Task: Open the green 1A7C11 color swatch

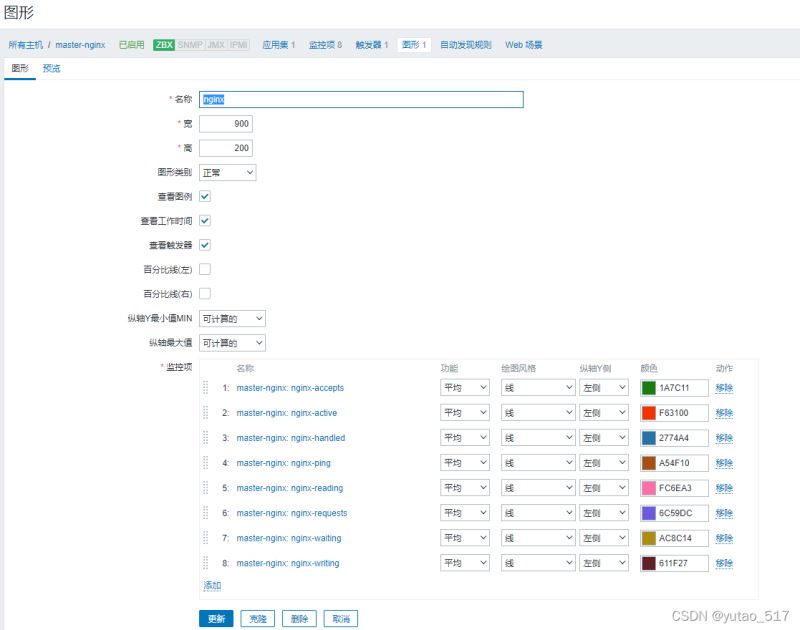Action: pos(648,388)
